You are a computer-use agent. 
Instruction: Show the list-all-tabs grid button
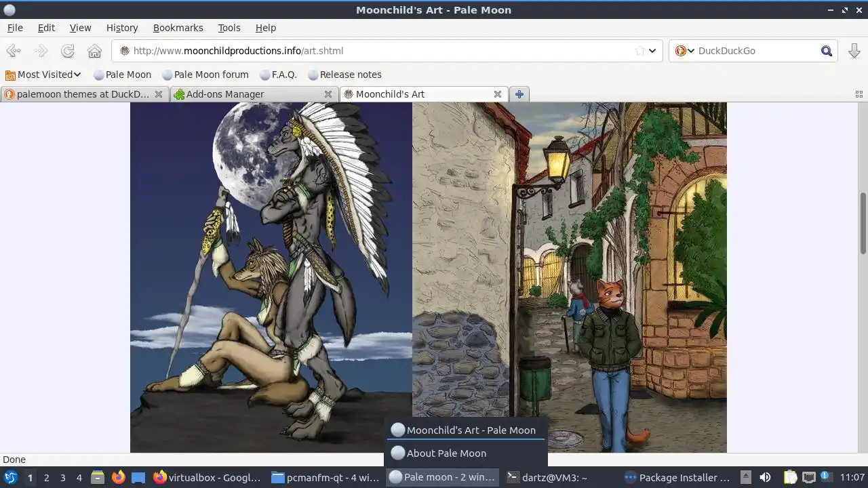[x=859, y=95]
